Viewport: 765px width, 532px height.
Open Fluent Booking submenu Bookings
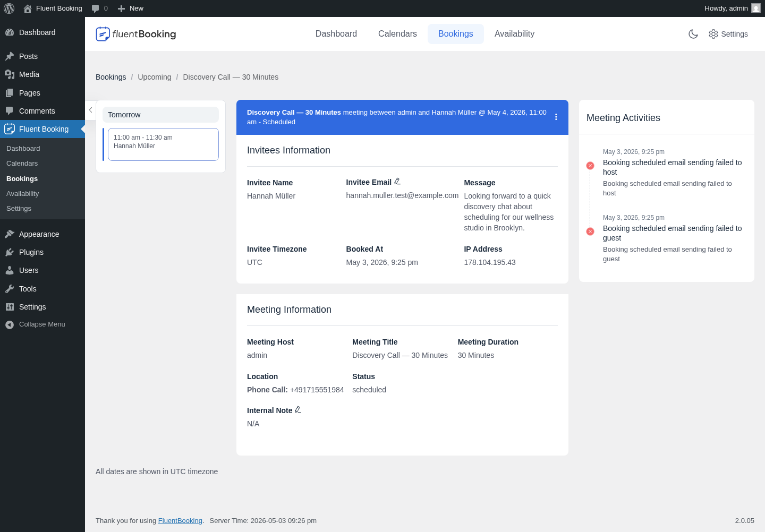pyautogui.click(x=22, y=179)
